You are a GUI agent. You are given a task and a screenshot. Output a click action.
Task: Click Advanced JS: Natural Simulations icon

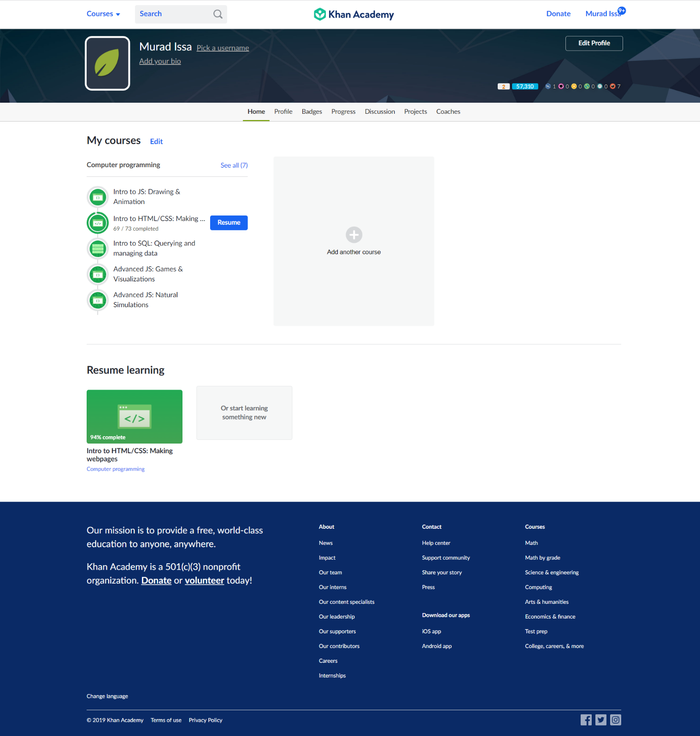[x=98, y=300]
